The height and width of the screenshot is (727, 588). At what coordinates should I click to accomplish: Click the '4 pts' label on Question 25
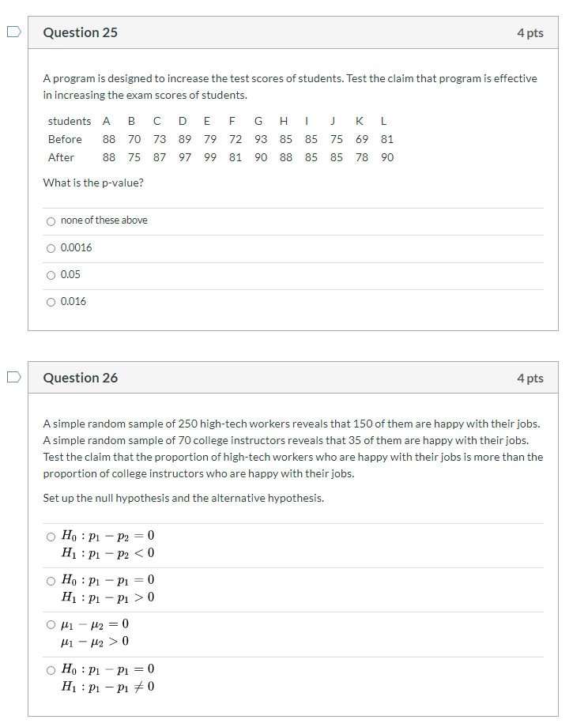tap(529, 32)
